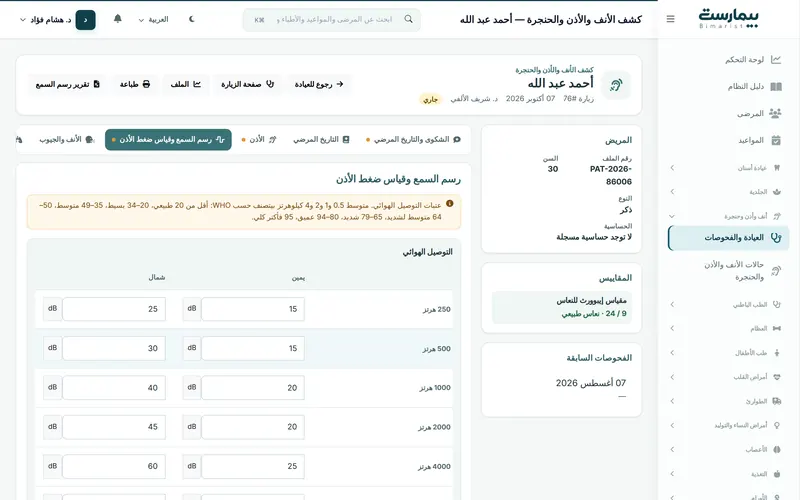The image size is (800, 500).
Task: Open صفحة الزيارة visit page button
Action: [x=247, y=84]
